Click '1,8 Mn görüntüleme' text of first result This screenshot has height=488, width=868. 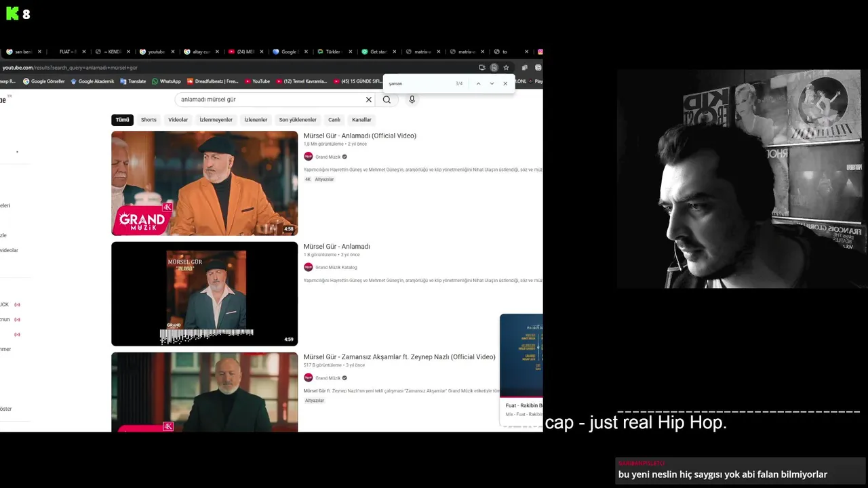[x=323, y=144]
